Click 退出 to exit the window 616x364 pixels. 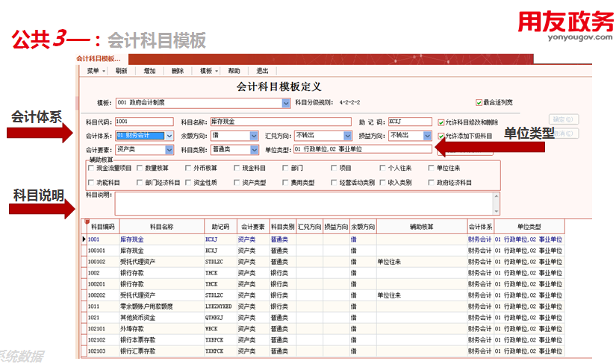[262, 71]
